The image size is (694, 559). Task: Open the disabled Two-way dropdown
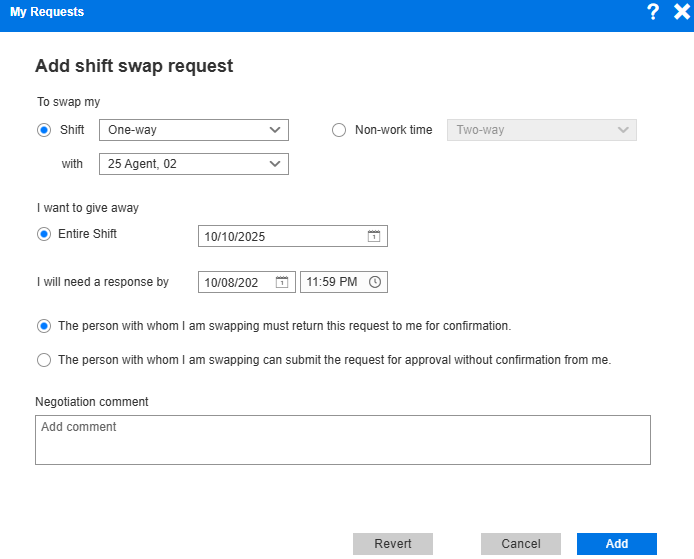542,130
